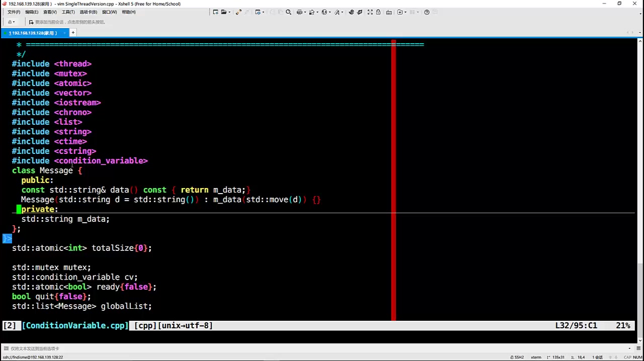Open the web browser globe icon

coord(324,12)
